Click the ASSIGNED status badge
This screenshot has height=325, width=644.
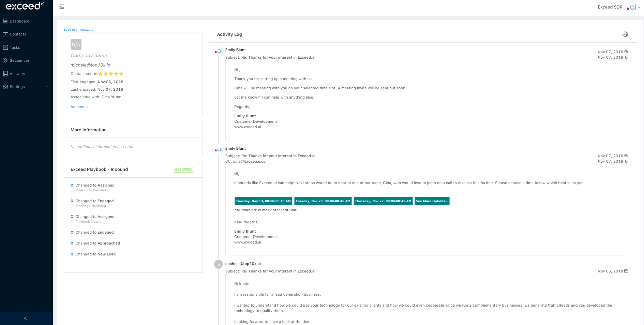[183, 169]
